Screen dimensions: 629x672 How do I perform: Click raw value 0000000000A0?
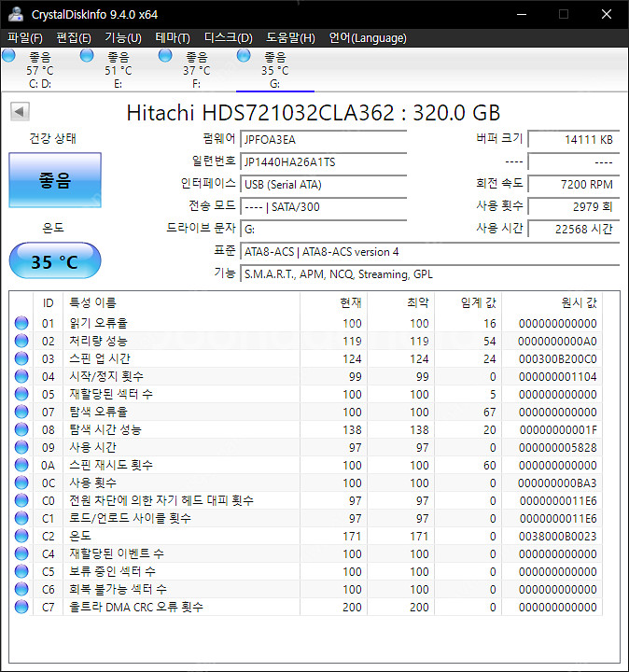coord(557,342)
